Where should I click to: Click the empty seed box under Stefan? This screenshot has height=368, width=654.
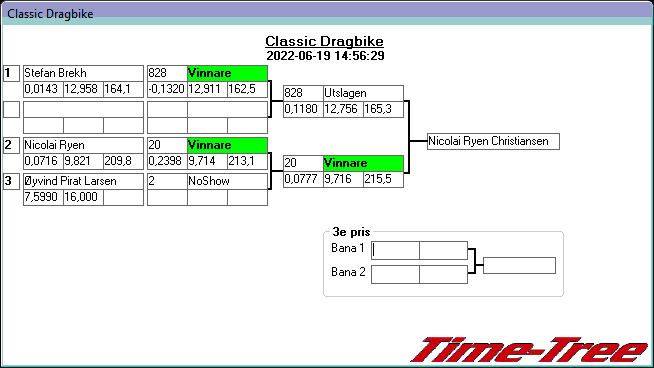coord(12,109)
